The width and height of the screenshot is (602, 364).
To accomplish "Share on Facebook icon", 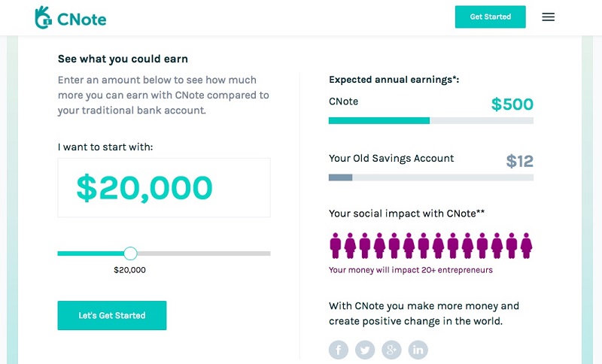I will (339, 350).
